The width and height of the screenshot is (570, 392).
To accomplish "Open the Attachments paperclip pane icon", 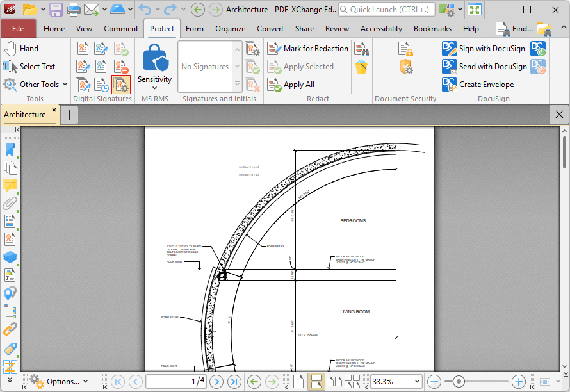I will pyautogui.click(x=10, y=203).
